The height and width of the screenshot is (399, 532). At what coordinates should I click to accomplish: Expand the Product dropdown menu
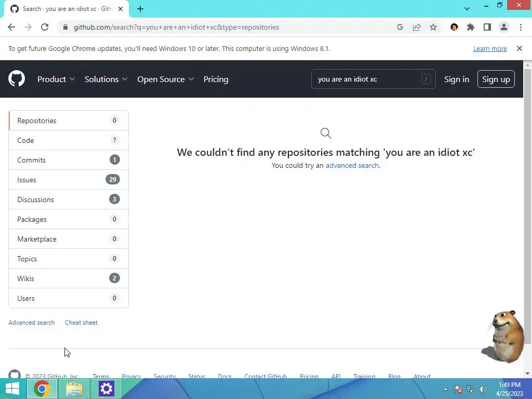point(56,79)
